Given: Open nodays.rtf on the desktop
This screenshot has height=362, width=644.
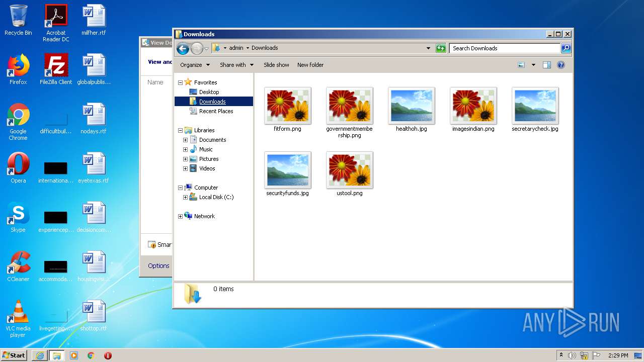Looking at the screenshot, I should 94,119.
